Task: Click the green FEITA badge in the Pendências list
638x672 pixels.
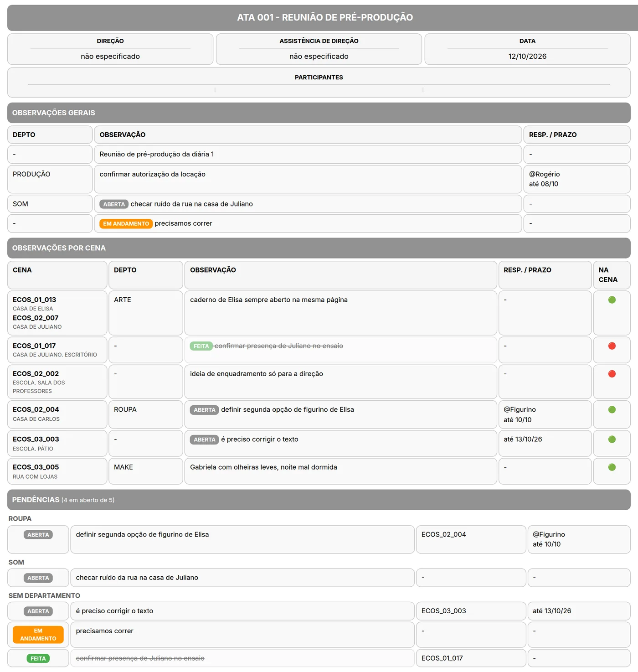Action: pos(38,659)
